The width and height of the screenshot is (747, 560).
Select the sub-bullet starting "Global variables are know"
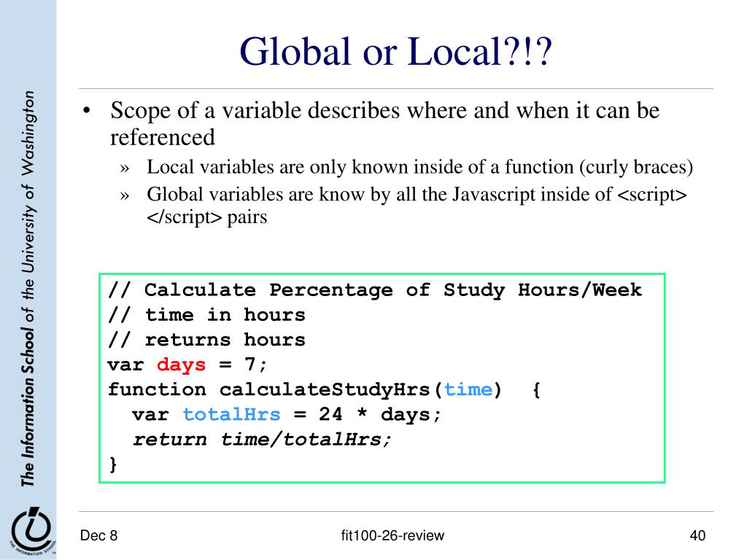click(x=417, y=205)
